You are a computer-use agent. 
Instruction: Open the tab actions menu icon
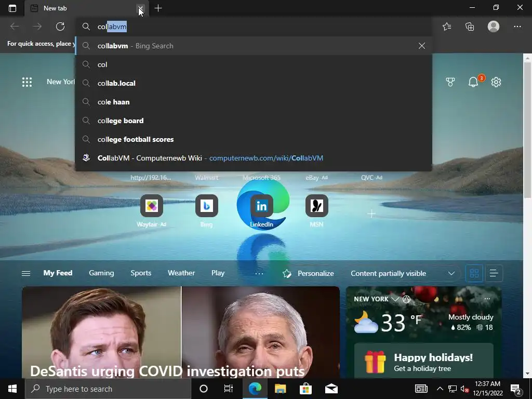pos(12,8)
